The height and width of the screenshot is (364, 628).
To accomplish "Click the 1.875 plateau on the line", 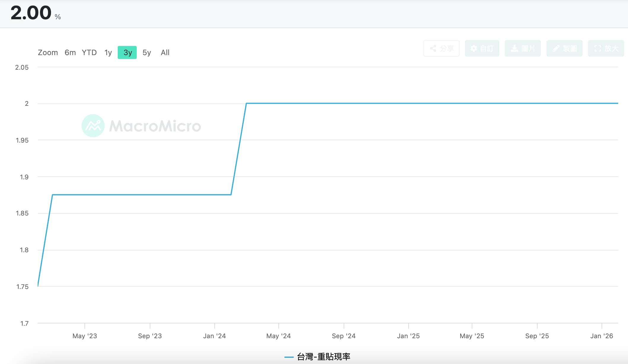I will [x=142, y=195].
